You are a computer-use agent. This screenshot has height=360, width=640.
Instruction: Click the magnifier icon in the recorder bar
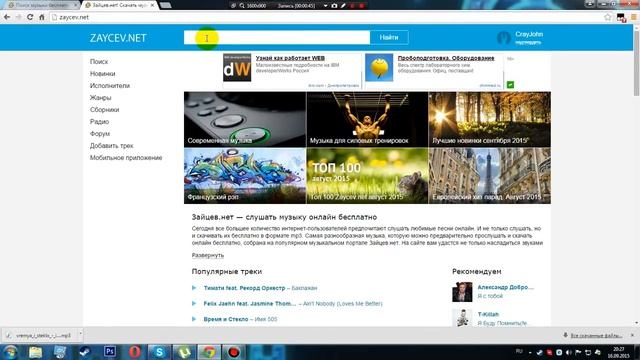point(242,6)
